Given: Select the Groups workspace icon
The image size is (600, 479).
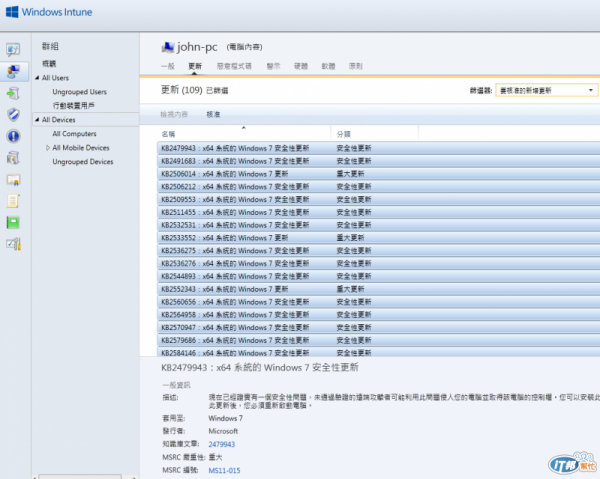Looking at the screenshot, I should click(13, 71).
